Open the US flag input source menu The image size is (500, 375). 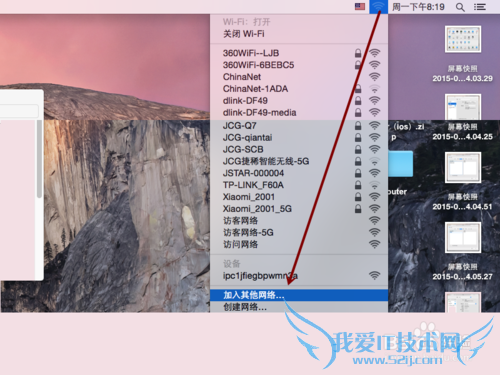360,7
